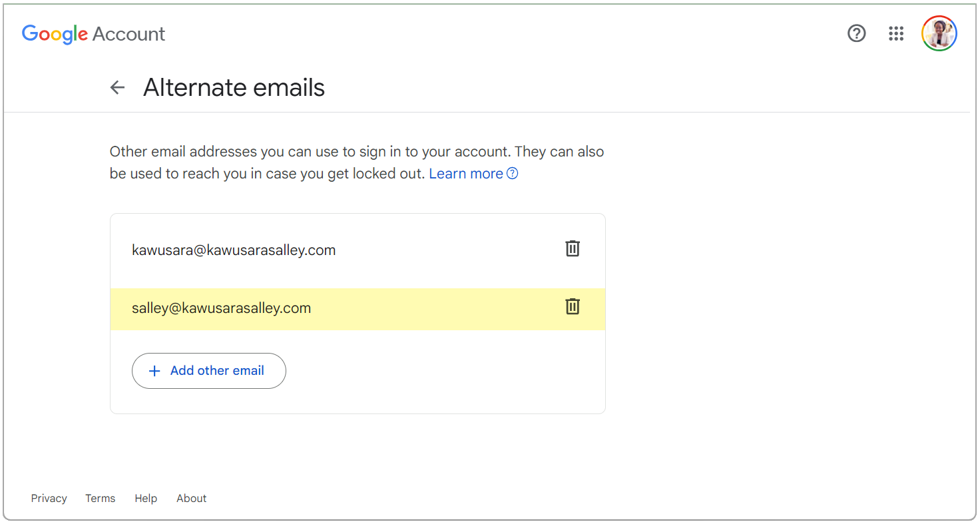Click the profile avatar picture
980x524 pixels.
point(939,33)
